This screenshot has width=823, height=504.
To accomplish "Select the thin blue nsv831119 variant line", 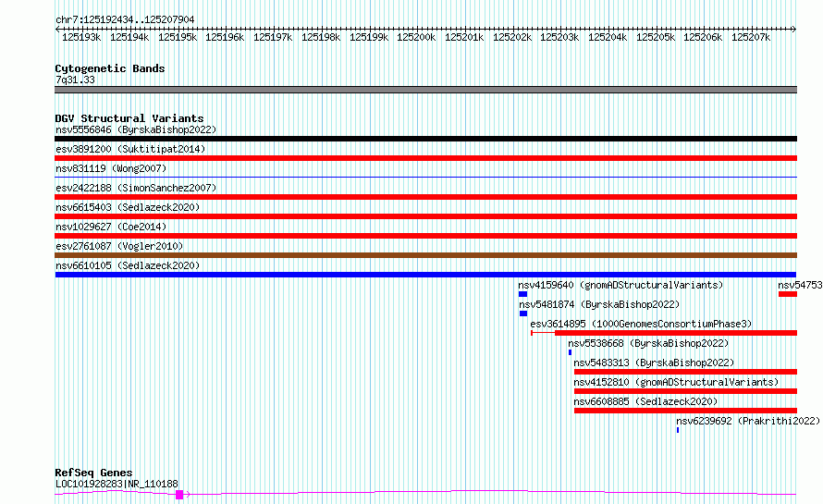I will [425, 178].
